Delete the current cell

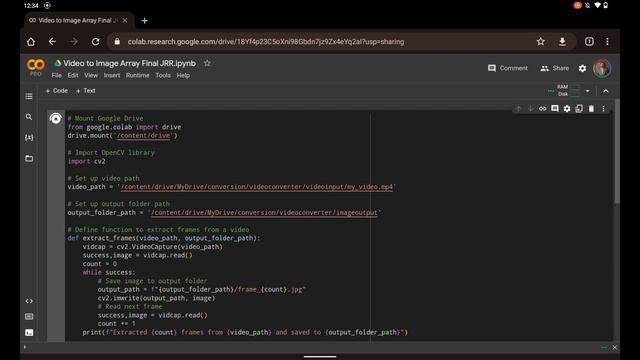coord(591,109)
